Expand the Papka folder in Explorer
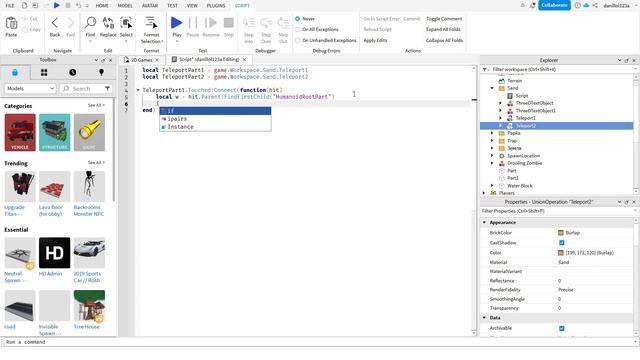This screenshot has width=640, height=360. (x=492, y=133)
